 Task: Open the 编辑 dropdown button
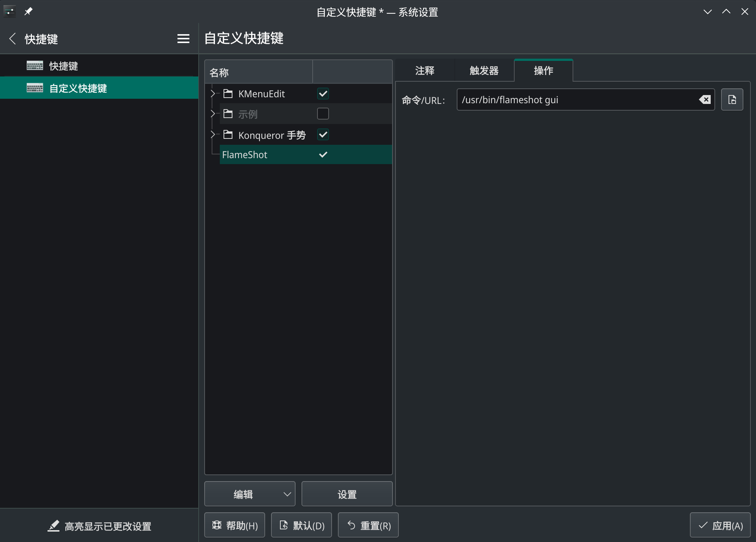(250, 494)
